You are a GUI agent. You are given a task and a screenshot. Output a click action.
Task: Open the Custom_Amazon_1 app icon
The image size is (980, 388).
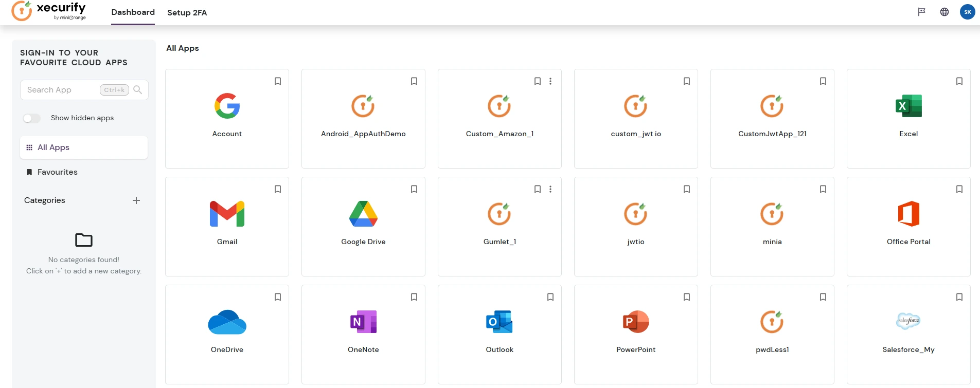pos(500,106)
